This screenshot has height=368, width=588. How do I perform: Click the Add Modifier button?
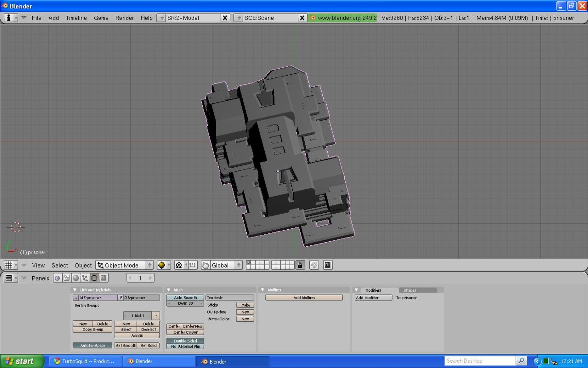point(374,298)
